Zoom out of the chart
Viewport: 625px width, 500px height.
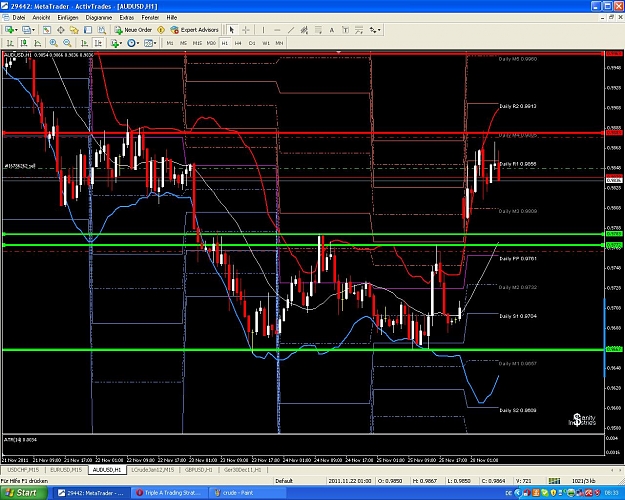[67, 43]
